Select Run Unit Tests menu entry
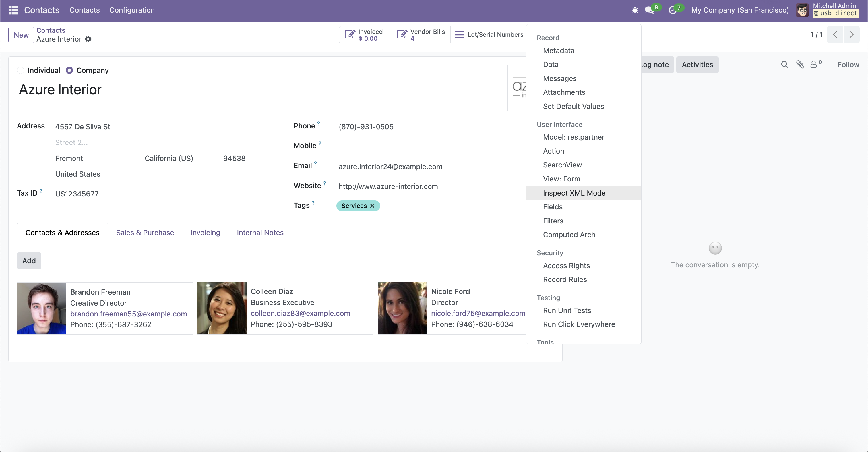 pos(584,310)
